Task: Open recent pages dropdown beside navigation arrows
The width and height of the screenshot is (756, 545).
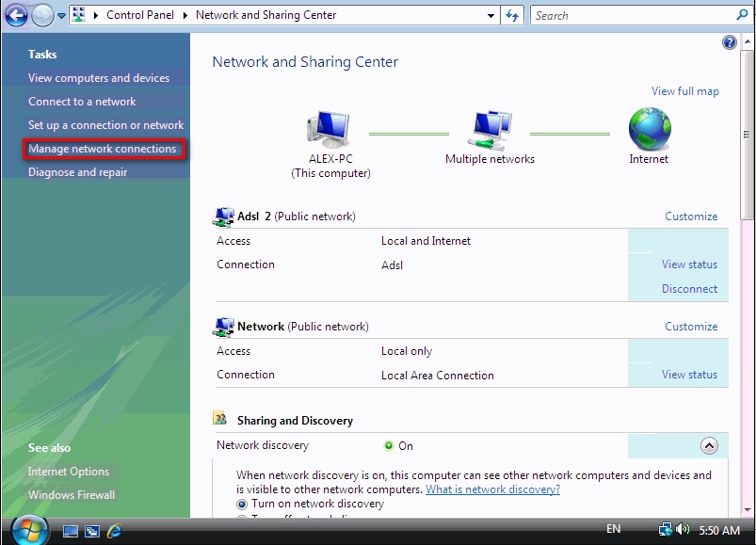Action: 62,16
